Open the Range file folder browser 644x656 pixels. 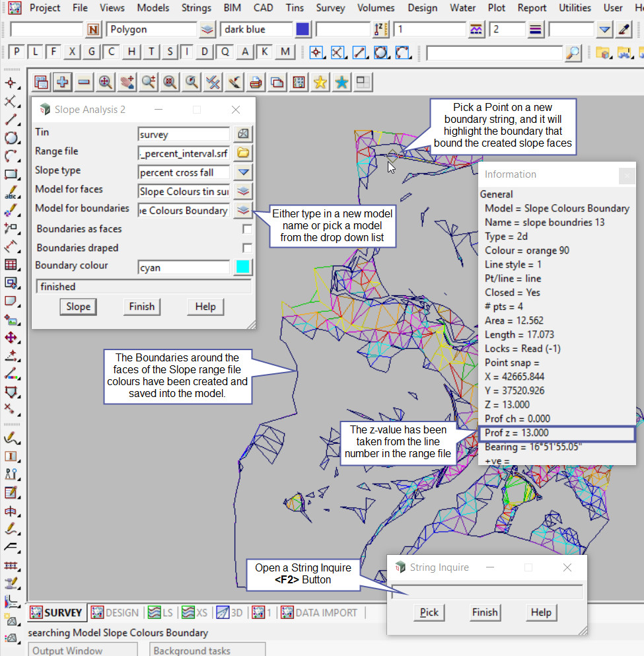tap(244, 153)
